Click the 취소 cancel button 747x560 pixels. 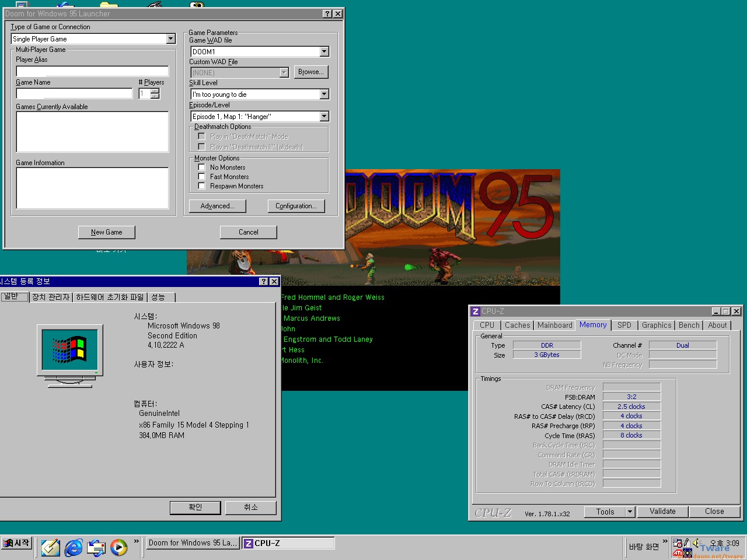[251, 508]
